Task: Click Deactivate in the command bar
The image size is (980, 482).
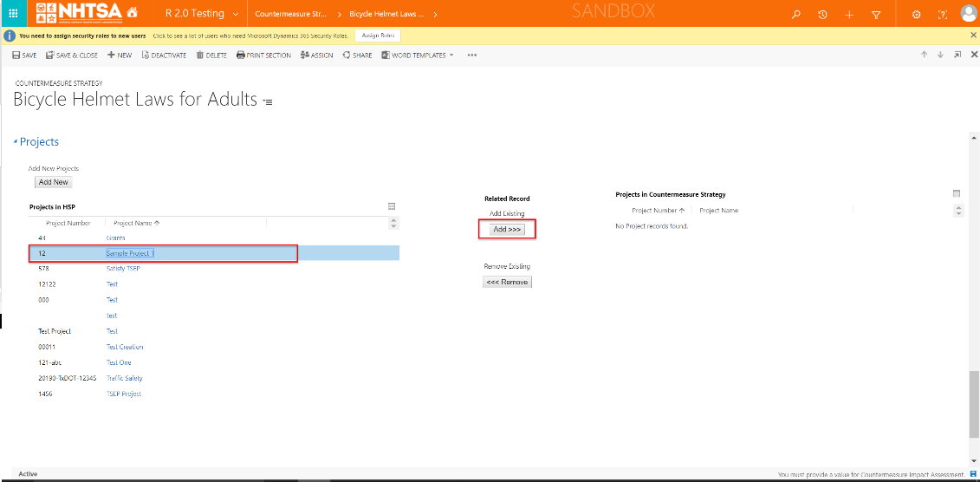Action: pos(164,55)
